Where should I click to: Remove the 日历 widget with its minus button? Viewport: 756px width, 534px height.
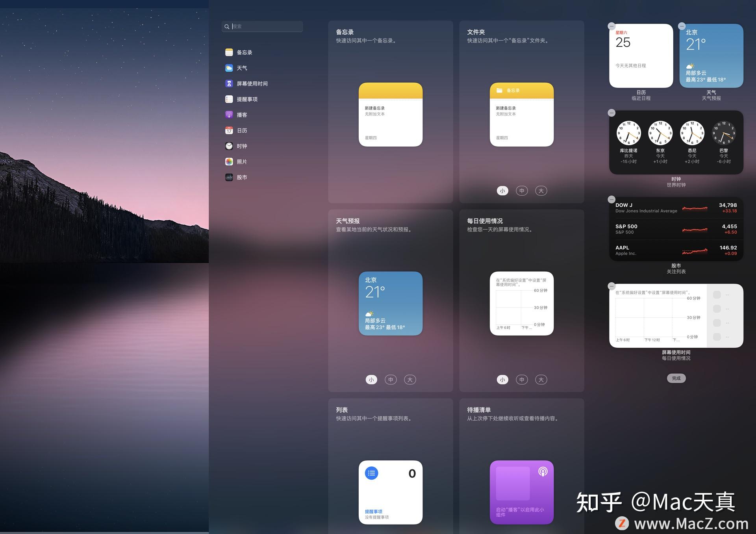point(611,26)
